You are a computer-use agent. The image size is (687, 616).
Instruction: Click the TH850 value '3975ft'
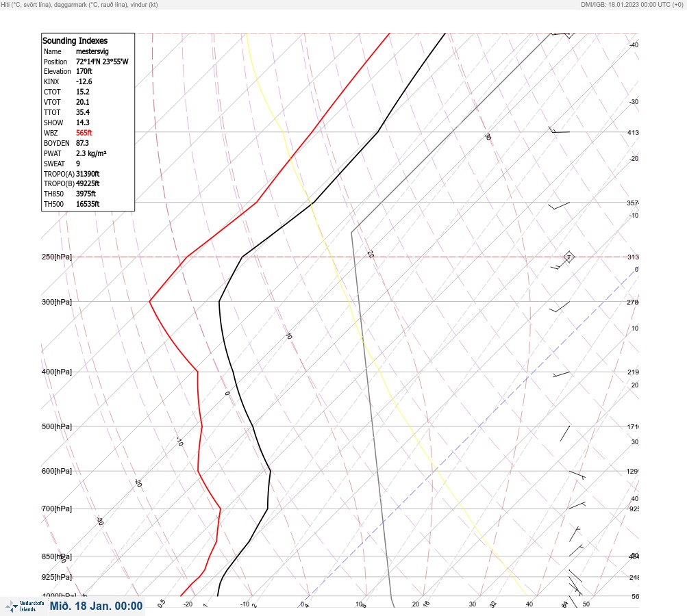86,194
